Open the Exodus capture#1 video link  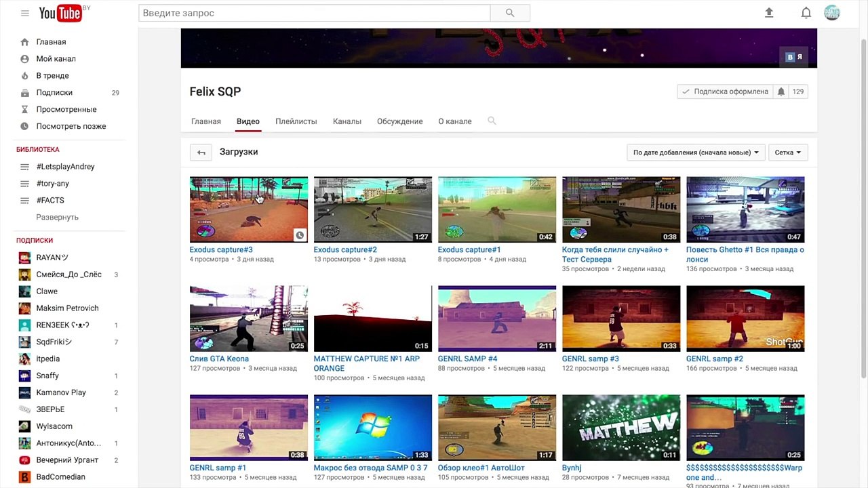click(469, 249)
